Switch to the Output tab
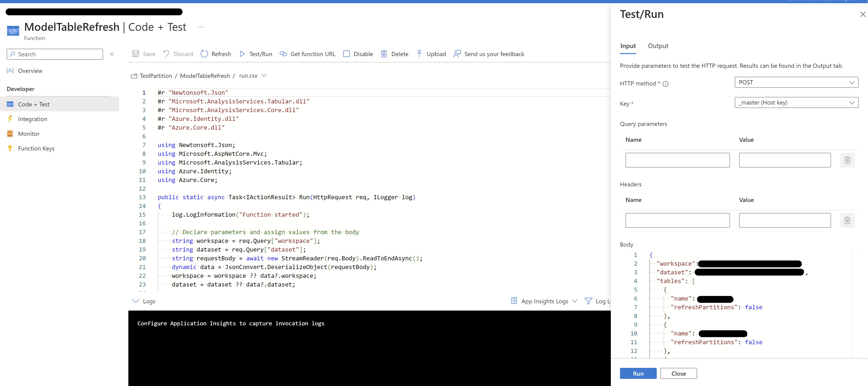This screenshot has width=868, height=386. pos(658,46)
